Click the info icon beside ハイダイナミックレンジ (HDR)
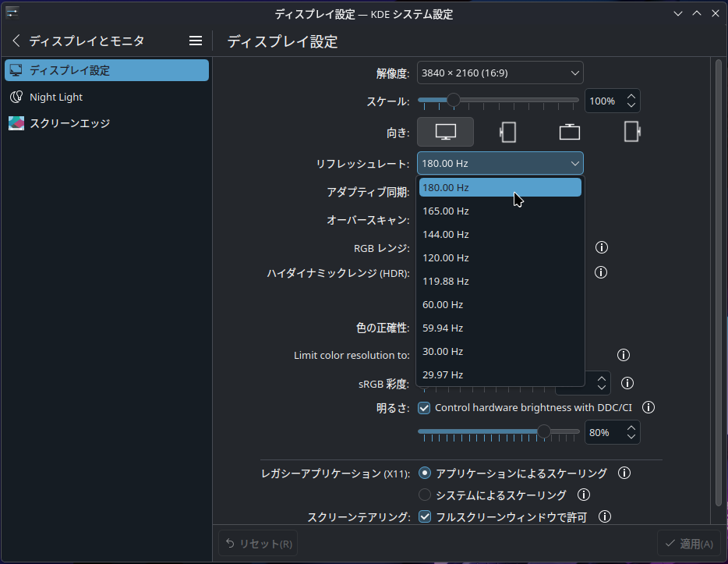The width and height of the screenshot is (728, 564). tap(600, 271)
